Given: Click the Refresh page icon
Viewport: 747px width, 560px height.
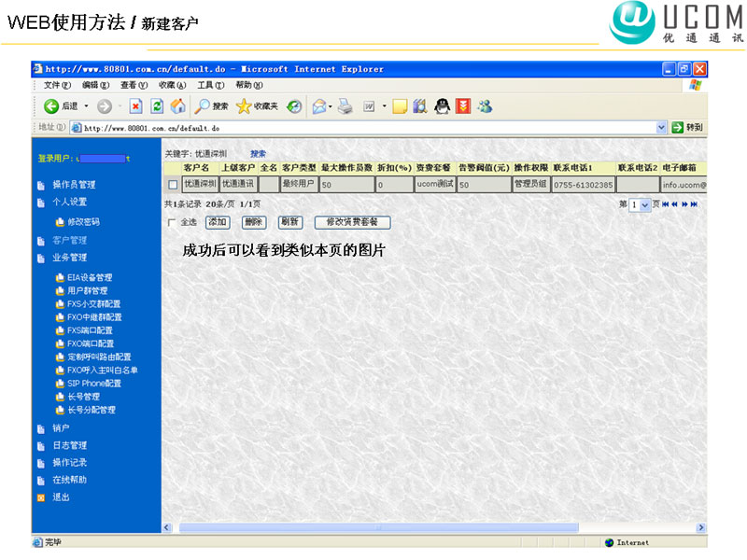Looking at the screenshot, I should click(157, 106).
